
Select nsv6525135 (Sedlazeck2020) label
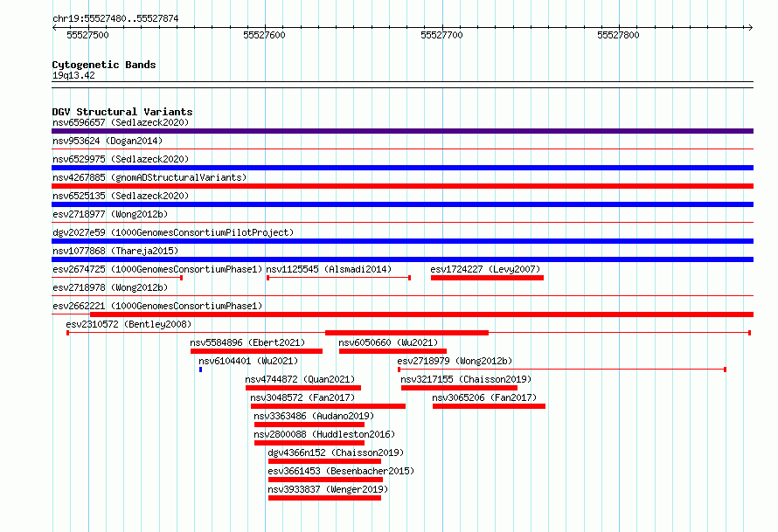[121, 196]
